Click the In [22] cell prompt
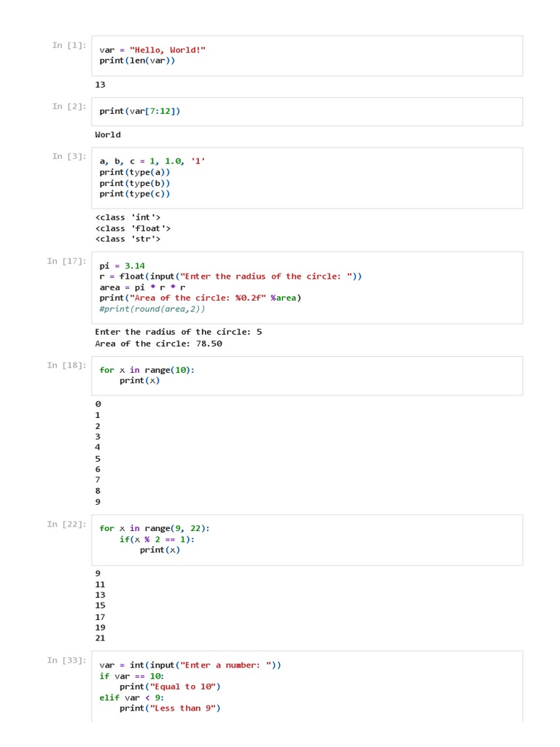Viewport: 560px width, 747px height. 66,525
